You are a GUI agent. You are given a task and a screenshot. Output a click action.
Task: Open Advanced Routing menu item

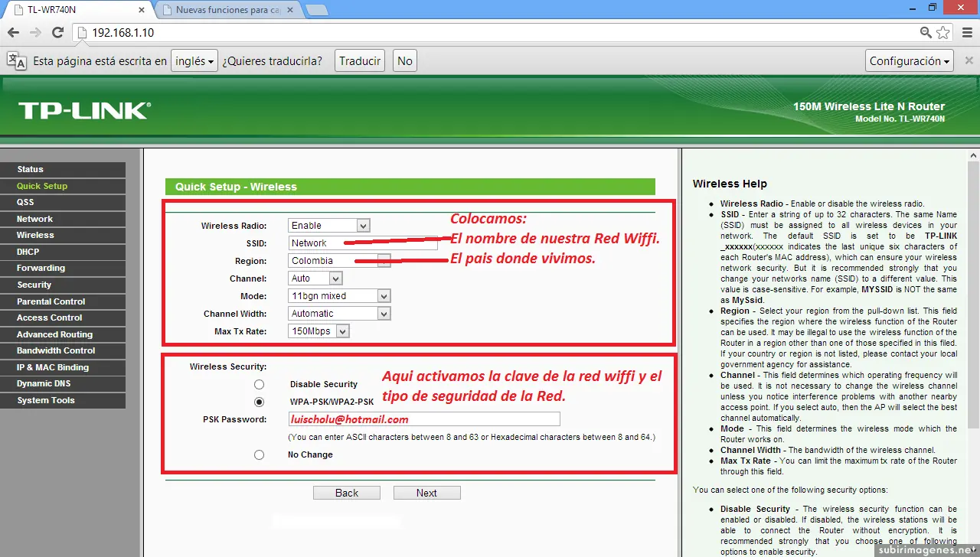click(x=63, y=334)
